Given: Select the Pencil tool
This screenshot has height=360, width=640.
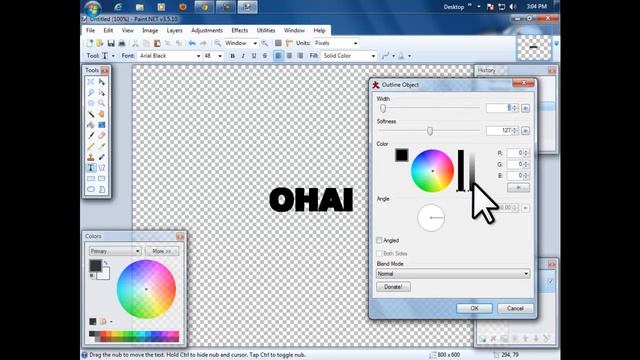Looking at the screenshot, I should 91,146.
